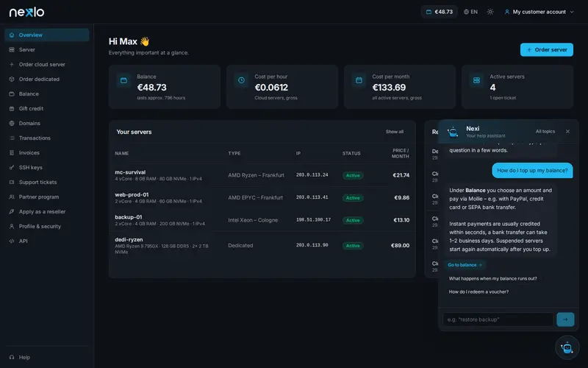Click the Nexi robot avatar in chat header

click(453, 132)
